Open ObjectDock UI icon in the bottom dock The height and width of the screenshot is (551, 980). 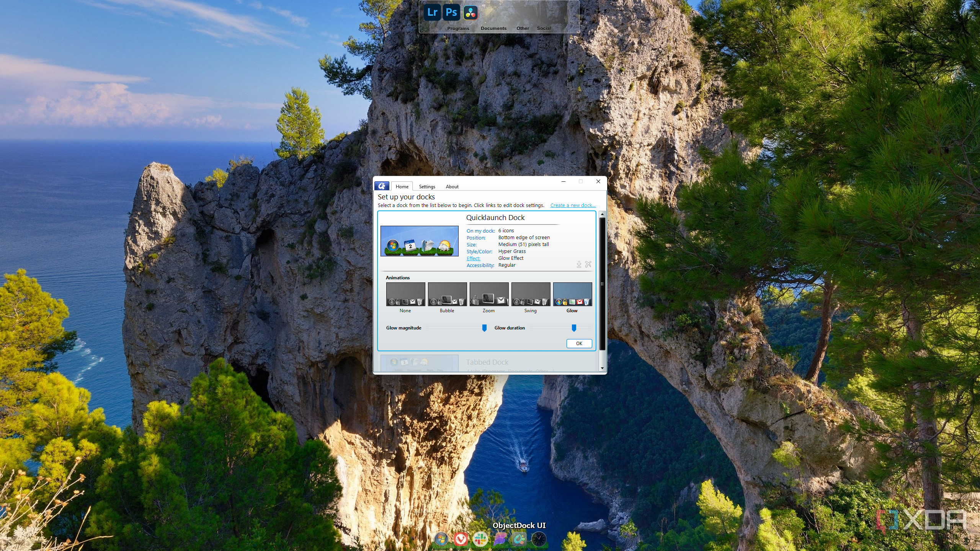[x=519, y=539]
